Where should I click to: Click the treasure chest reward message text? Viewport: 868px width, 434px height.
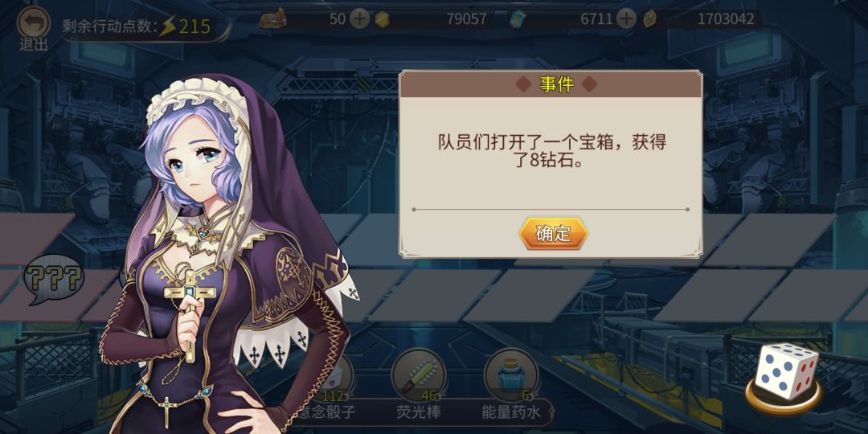[551, 151]
